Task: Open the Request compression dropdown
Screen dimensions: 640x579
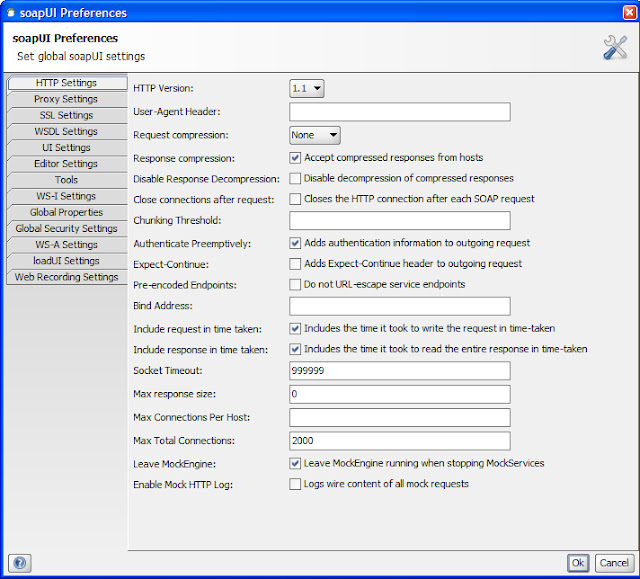Action: point(315,135)
